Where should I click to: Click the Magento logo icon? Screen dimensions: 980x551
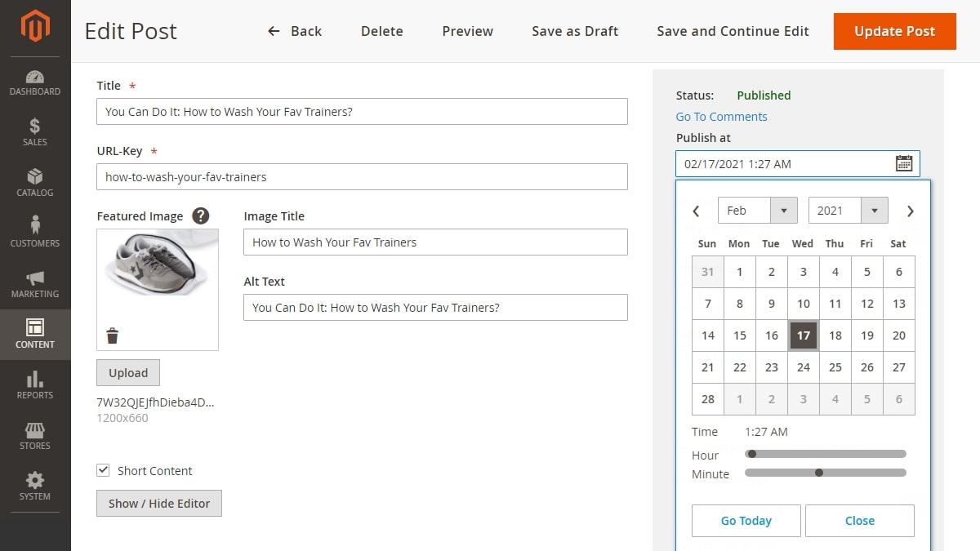pyautogui.click(x=35, y=27)
